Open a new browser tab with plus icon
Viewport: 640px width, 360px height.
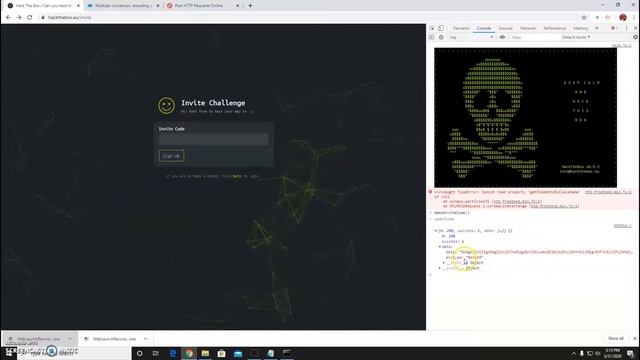click(x=250, y=6)
